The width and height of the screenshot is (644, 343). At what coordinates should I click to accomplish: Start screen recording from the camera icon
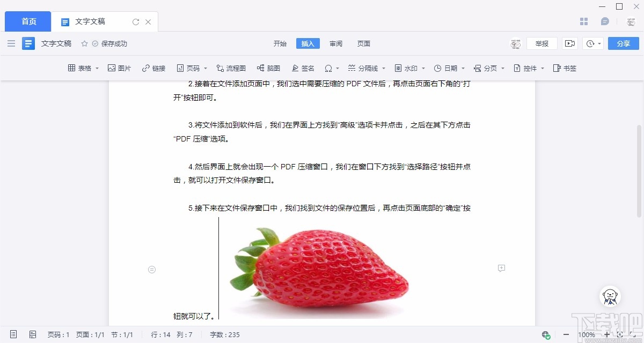(x=570, y=43)
